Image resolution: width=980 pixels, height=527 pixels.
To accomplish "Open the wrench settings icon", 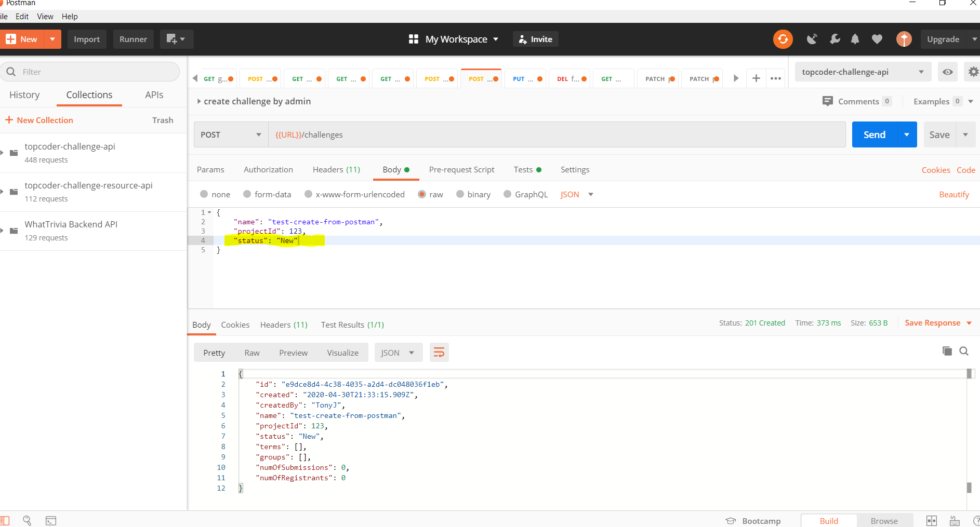I will click(835, 39).
